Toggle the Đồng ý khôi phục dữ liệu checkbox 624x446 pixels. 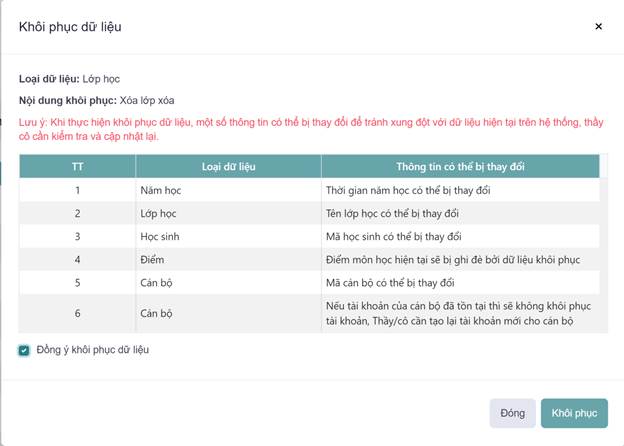(24, 350)
